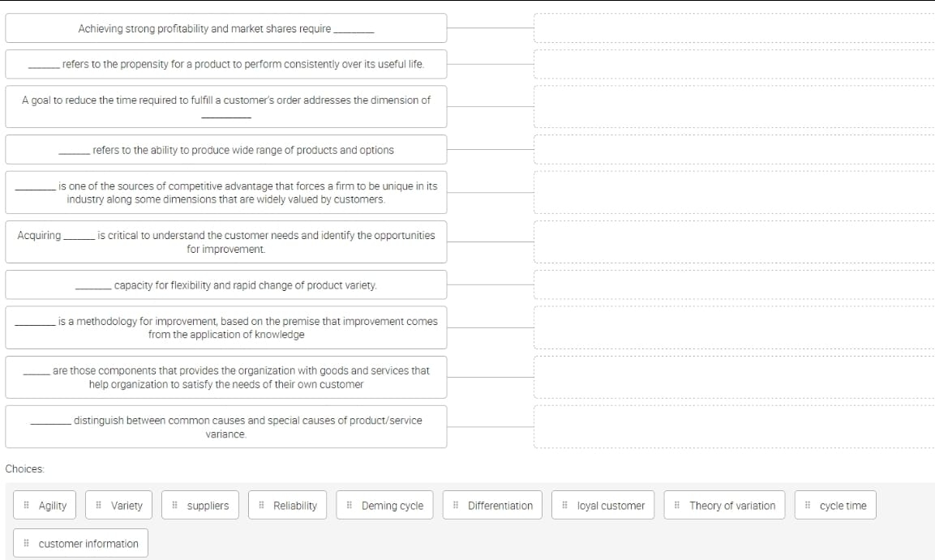The image size is (935, 560).
Task: Click the prompt about being unique in its industry
Action: pyautogui.click(x=225, y=192)
